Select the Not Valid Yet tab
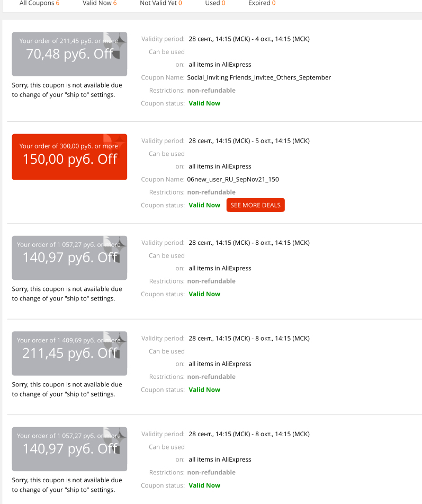Screen dimensions: 422x504 pyautogui.click(x=161, y=3)
